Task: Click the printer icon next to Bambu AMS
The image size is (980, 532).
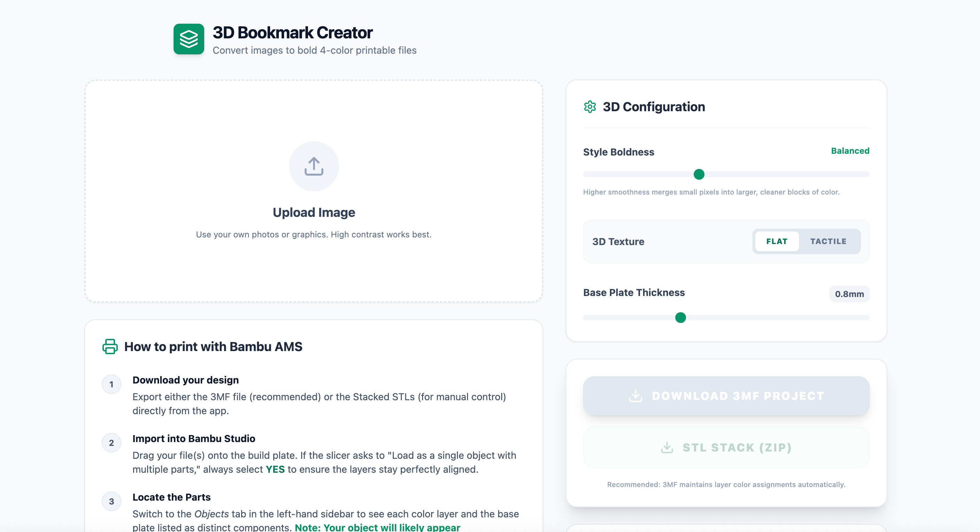Action: click(x=110, y=346)
